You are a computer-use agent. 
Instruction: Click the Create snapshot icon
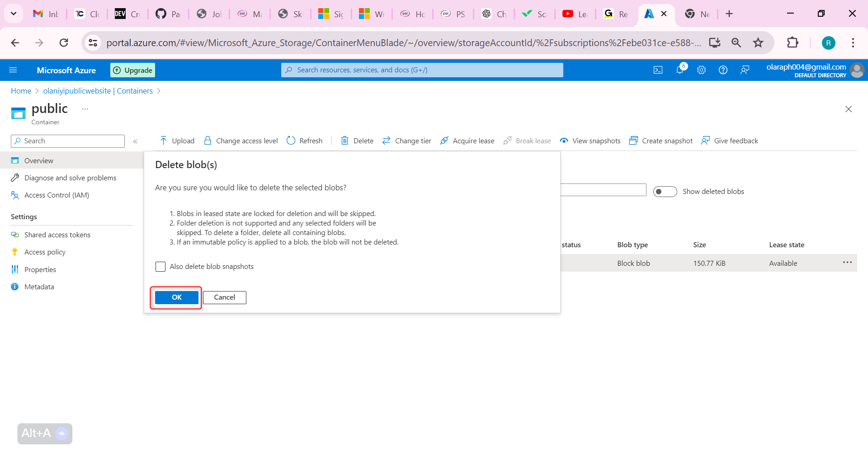pyautogui.click(x=633, y=141)
